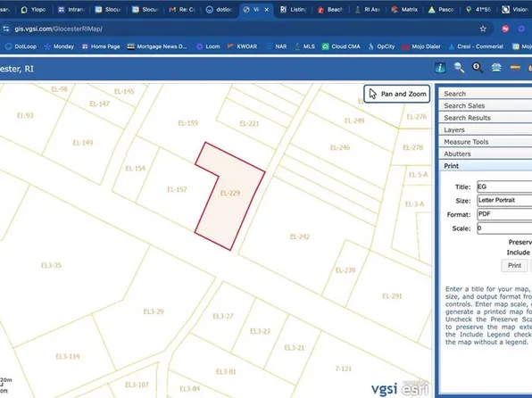The width and height of the screenshot is (532, 398).
Task: Click the blue identify info icon
Action: (440, 68)
